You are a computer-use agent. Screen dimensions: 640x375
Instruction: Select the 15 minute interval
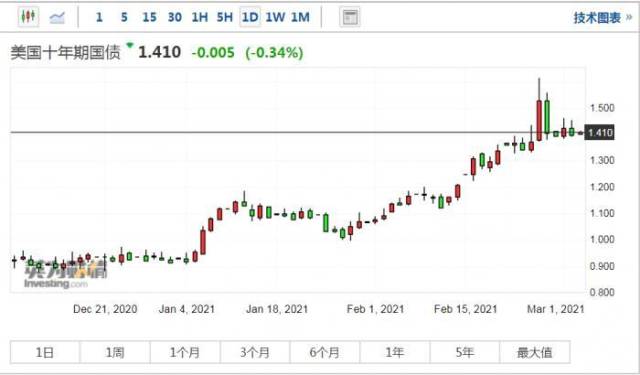[149, 17]
